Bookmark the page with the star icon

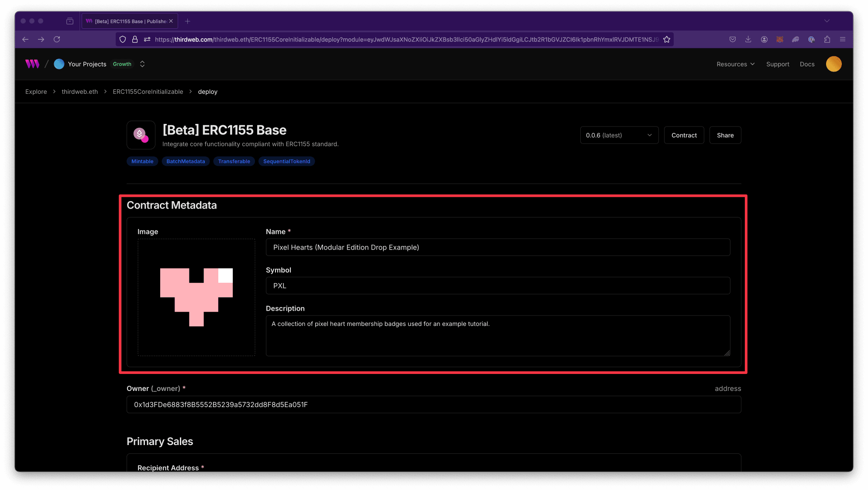pos(667,39)
